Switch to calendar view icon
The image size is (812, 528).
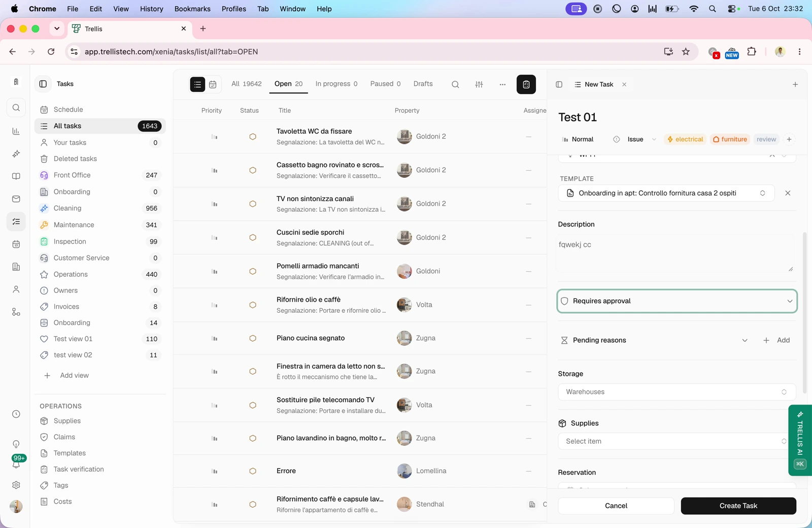coord(213,84)
